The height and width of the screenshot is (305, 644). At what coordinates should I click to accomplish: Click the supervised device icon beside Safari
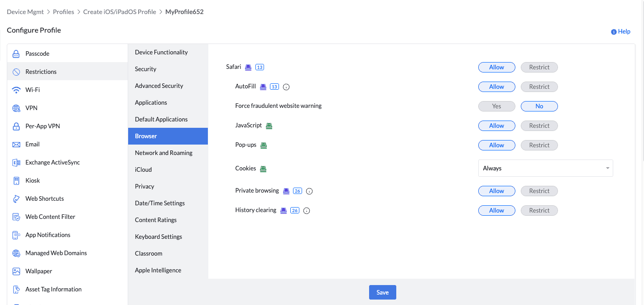[x=248, y=67]
